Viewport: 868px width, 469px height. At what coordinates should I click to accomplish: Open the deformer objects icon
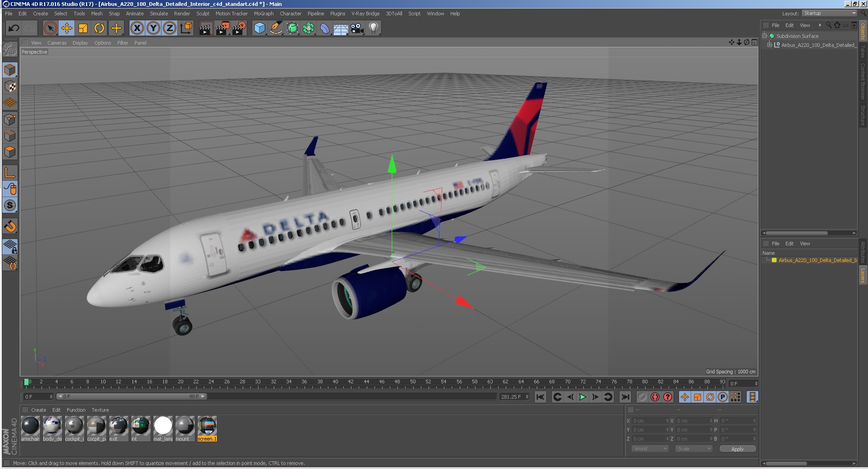point(325,28)
